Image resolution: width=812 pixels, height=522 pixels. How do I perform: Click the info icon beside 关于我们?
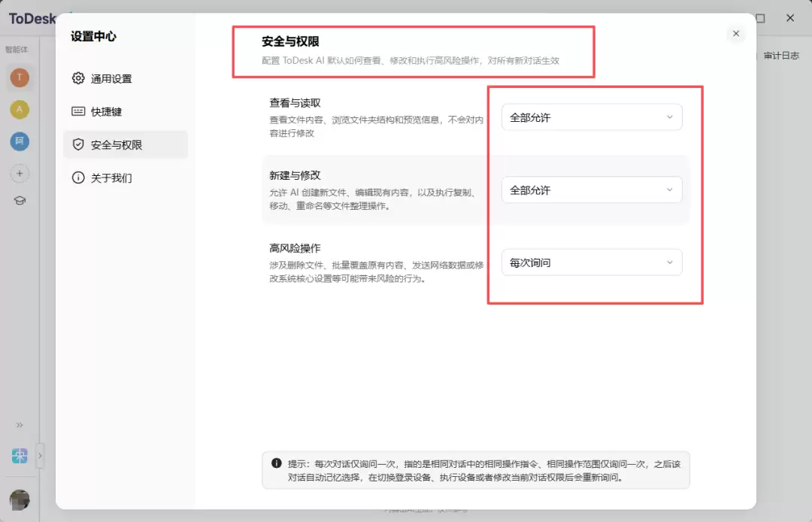pyautogui.click(x=78, y=178)
